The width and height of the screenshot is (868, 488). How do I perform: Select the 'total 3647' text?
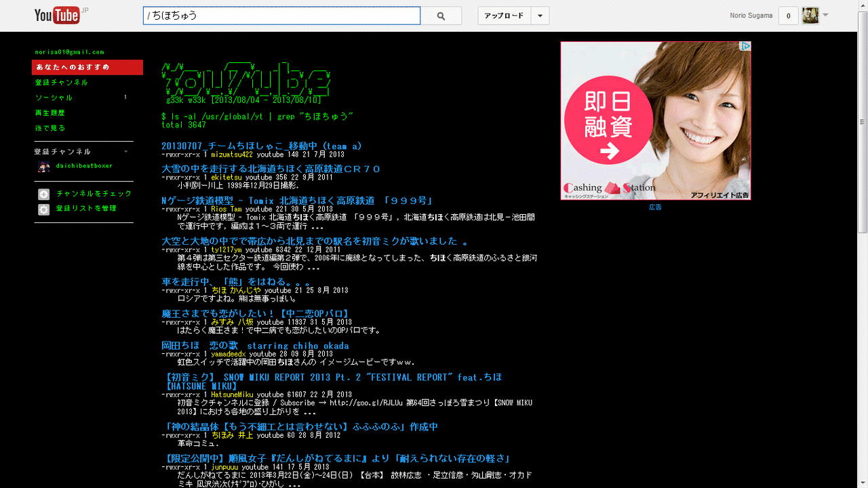click(184, 125)
